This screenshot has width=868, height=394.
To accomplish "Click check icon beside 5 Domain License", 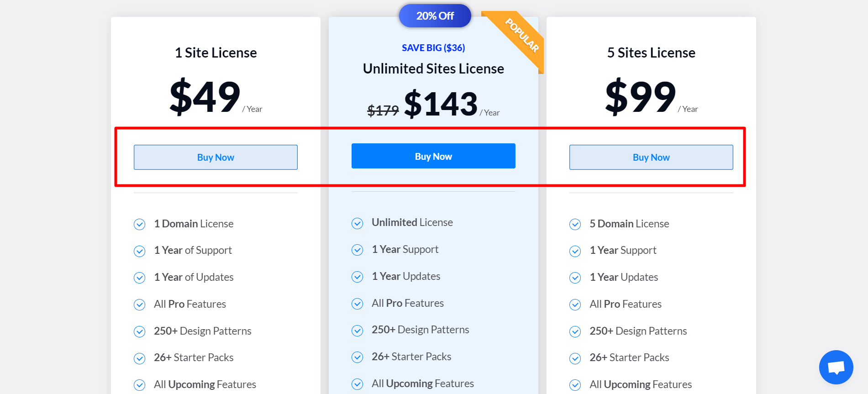I will pos(575,224).
